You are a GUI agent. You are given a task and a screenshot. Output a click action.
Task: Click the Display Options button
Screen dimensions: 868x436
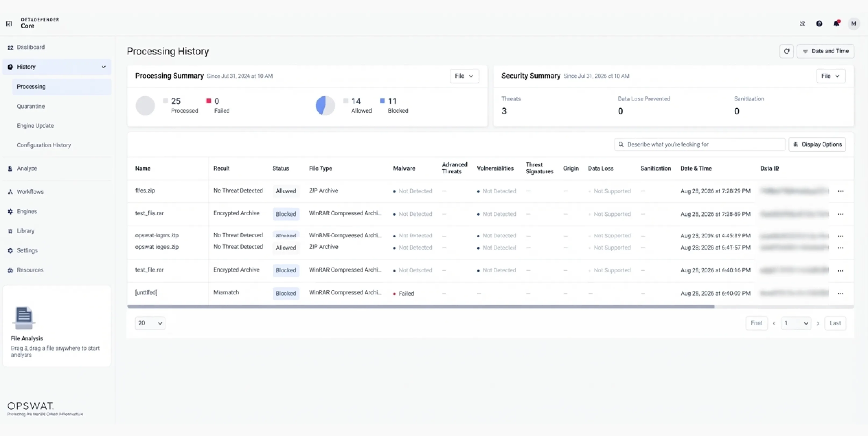(817, 144)
